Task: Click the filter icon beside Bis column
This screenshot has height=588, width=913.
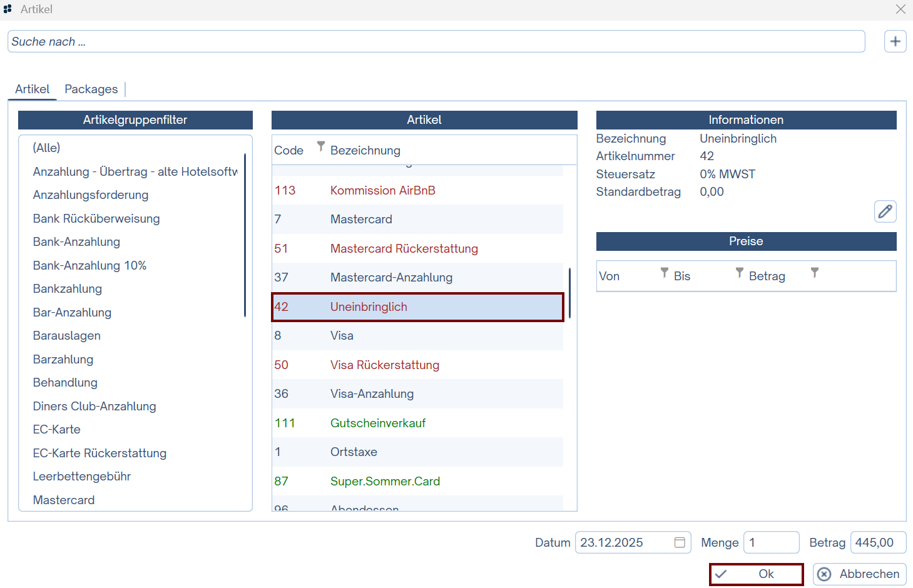Action: (739, 273)
